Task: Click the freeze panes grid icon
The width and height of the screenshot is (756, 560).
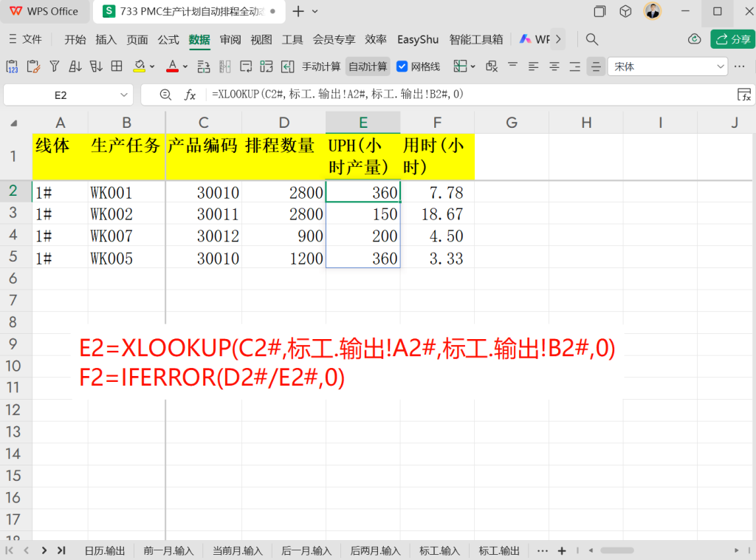Action: pos(460,66)
